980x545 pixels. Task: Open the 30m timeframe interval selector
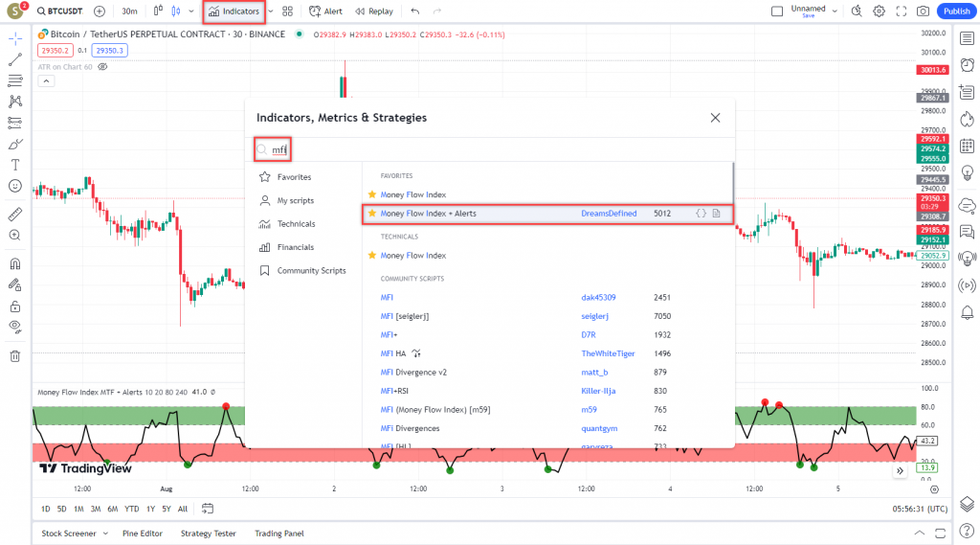click(x=129, y=11)
